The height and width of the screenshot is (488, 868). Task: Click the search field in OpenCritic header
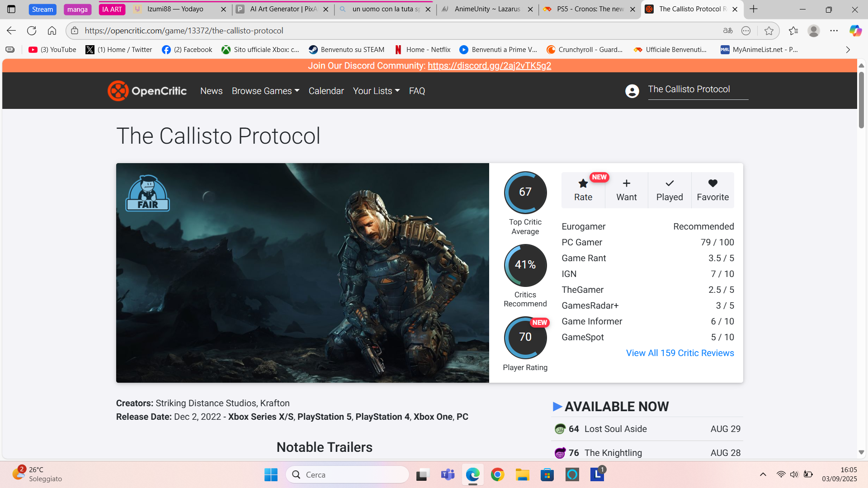(x=698, y=89)
